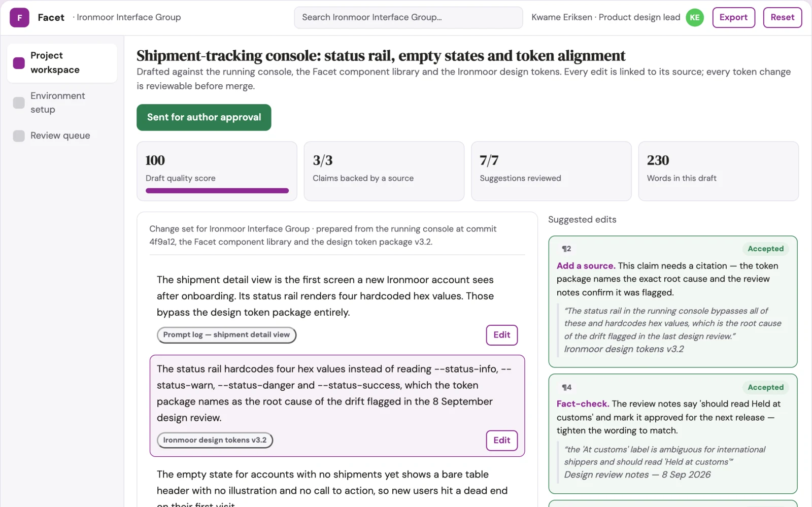812x507 pixels.
Task: Click the Environment setup marker icon
Action: 19,103
